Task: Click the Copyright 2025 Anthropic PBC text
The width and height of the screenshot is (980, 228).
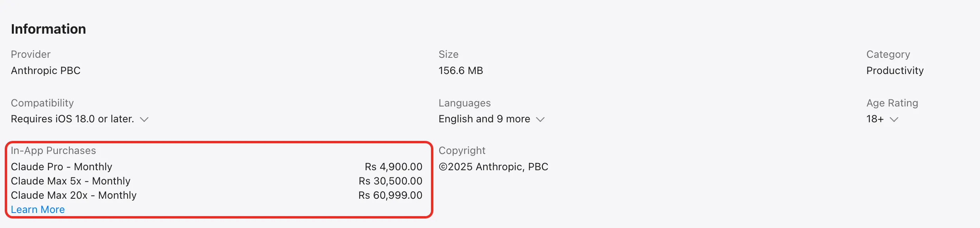Action: pyautogui.click(x=493, y=167)
